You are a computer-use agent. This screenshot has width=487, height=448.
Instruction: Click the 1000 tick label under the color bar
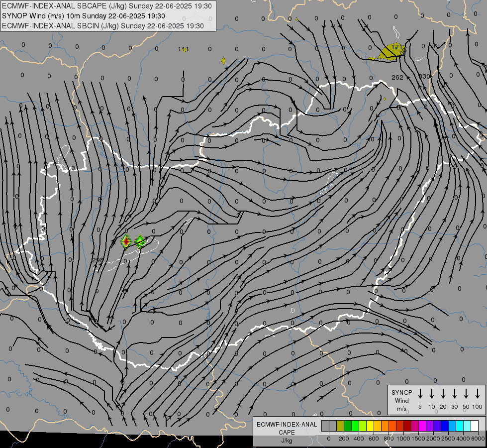point(403,439)
